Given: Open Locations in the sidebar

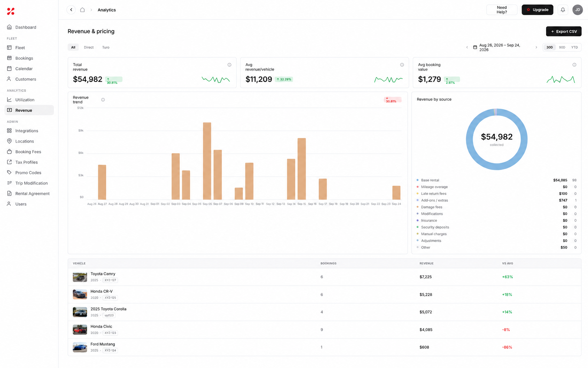Looking at the screenshot, I should (29, 141).
